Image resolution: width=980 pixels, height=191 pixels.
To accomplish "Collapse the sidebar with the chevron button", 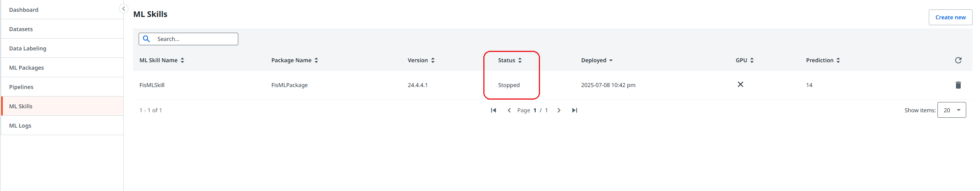I will 123,9.
